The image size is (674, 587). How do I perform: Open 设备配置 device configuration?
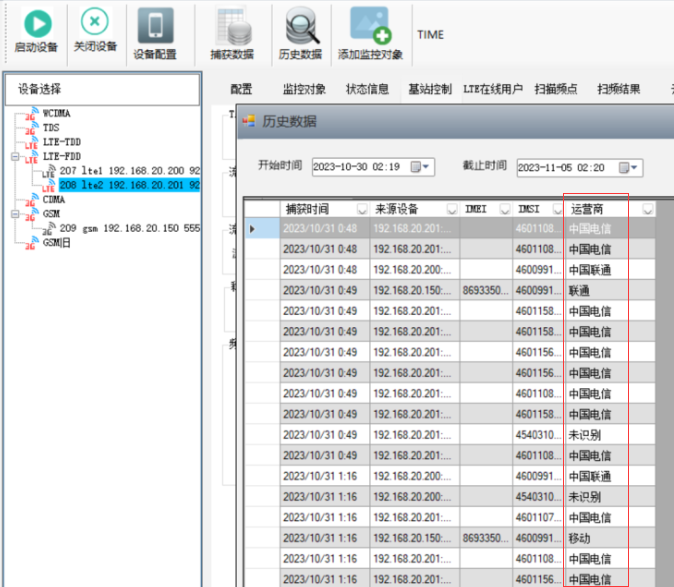point(155,24)
